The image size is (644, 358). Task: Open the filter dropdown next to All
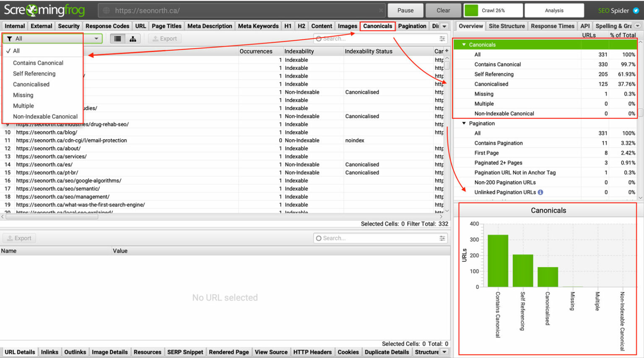96,38
